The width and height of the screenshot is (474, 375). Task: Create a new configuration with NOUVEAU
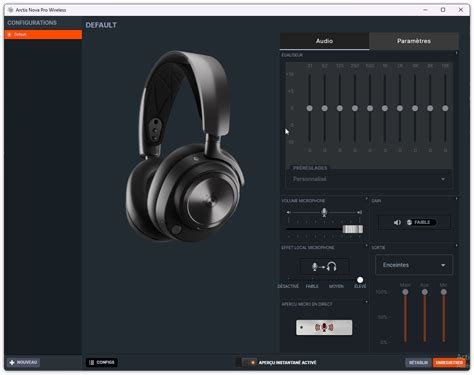point(23,362)
